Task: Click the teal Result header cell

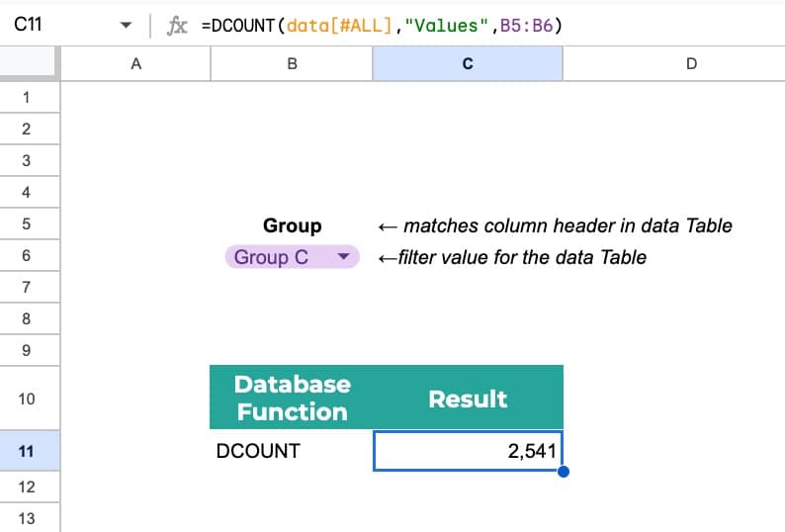Action: click(x=468, y=399)
